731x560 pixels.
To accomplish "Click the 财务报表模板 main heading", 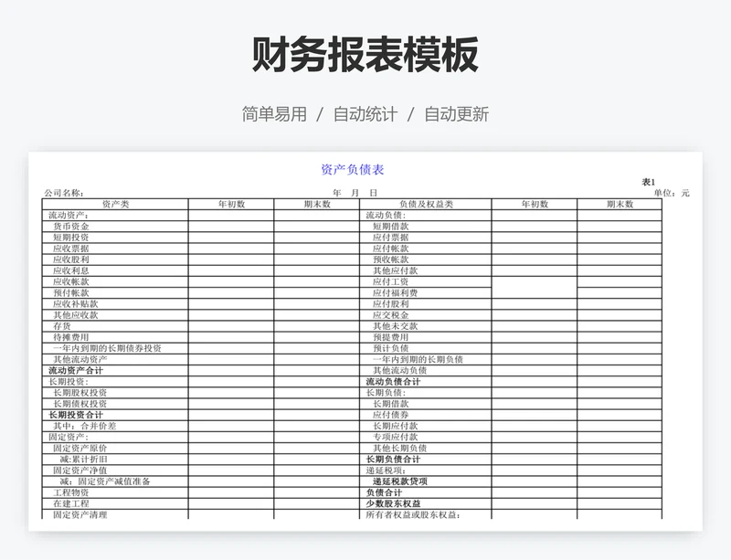I will coord(365,55).
